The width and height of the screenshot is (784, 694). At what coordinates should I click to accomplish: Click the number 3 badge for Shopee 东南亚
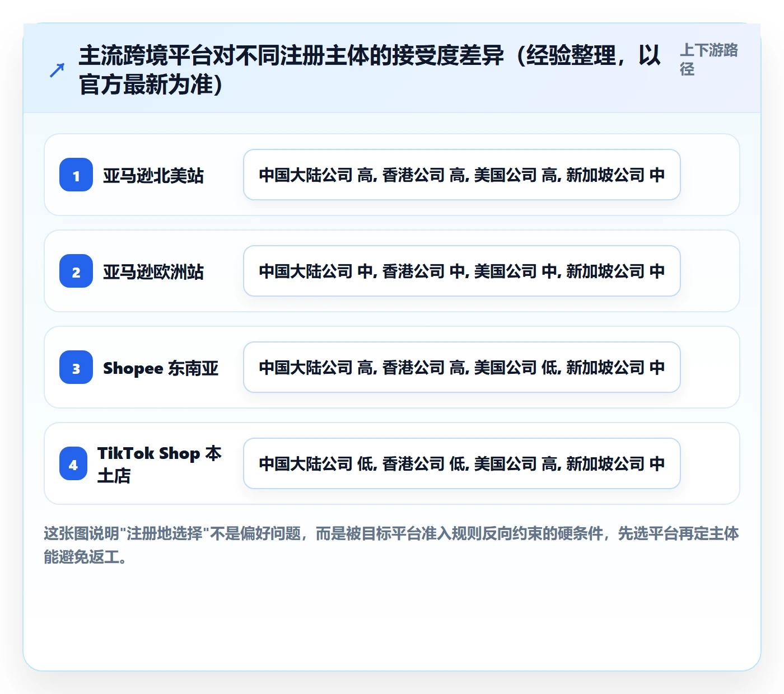tap(76, 367)
